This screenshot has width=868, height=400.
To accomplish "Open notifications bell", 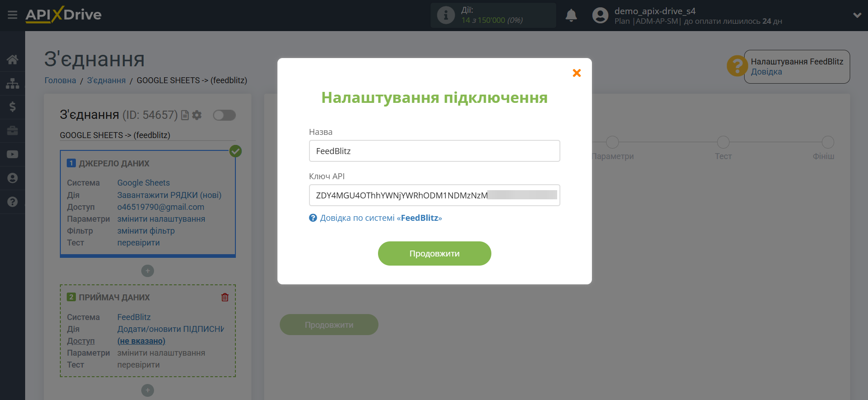I will click(571, 16).
